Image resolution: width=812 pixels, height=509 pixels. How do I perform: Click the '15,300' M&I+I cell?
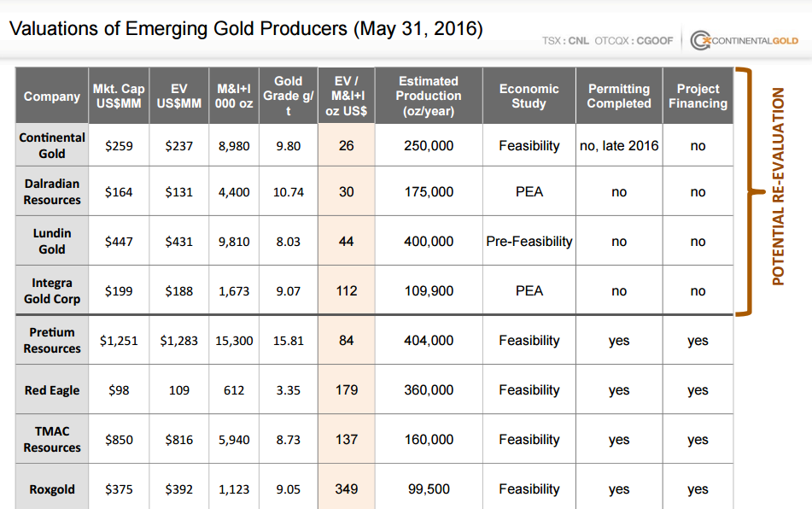[234, 341]
